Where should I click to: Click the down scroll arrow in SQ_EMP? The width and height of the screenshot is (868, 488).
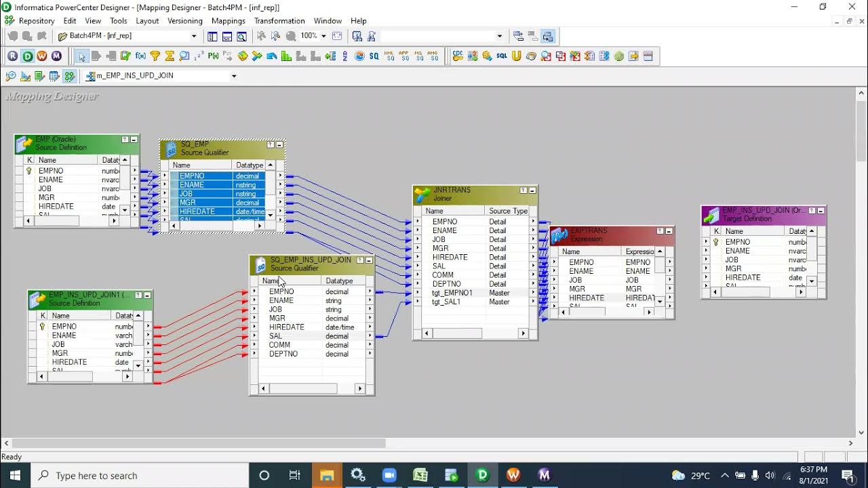point(270,215)
